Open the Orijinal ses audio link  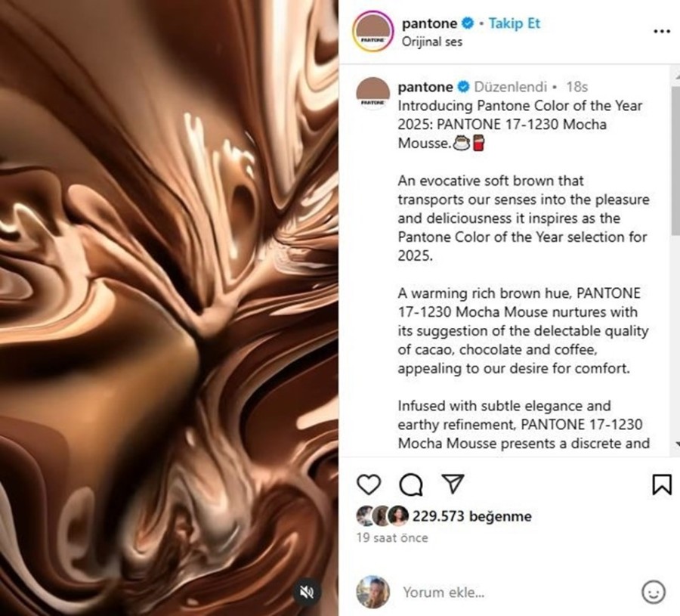click(431, 42)
